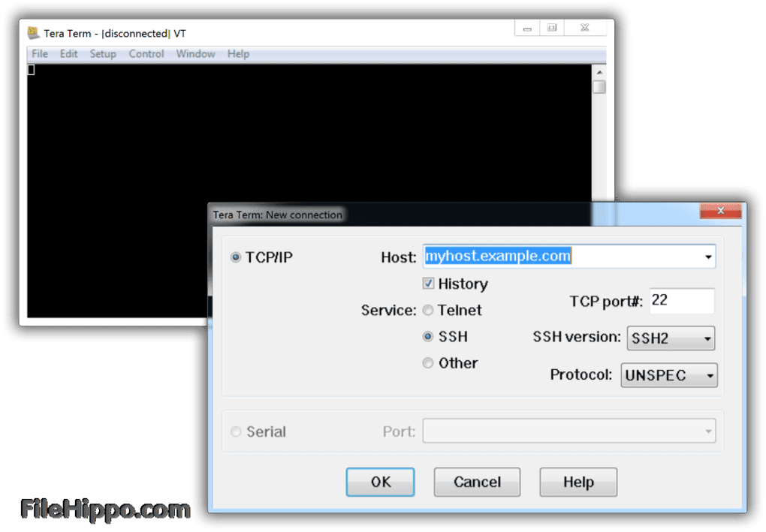Viewport: 766px width, 532px height.
Task: Click the Tera Term icon in the title bar
Action: pos(32,33)
